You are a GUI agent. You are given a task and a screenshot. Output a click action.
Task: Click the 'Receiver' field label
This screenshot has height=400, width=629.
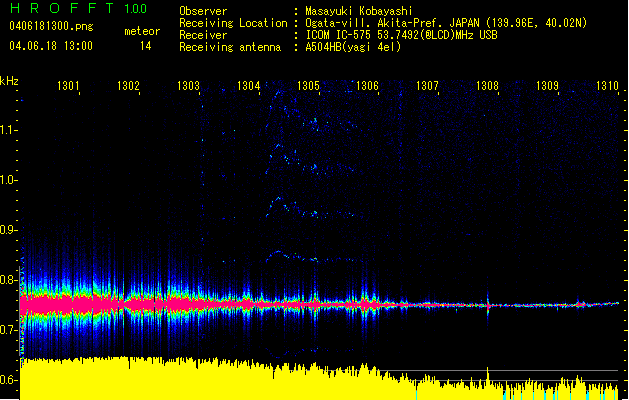(x=203, y=35)
